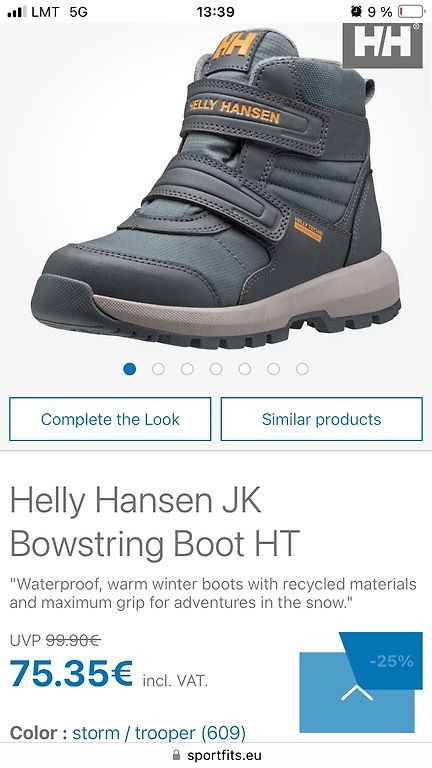Screen dimensions: 432x768
Task: Select the first image carousel dot
Action: 129,369
